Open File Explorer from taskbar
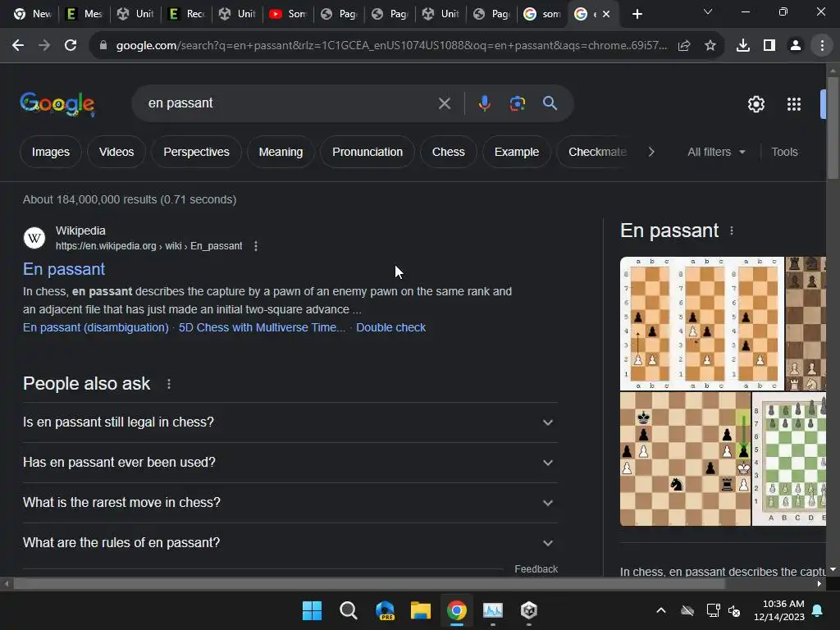 point(421,610)
